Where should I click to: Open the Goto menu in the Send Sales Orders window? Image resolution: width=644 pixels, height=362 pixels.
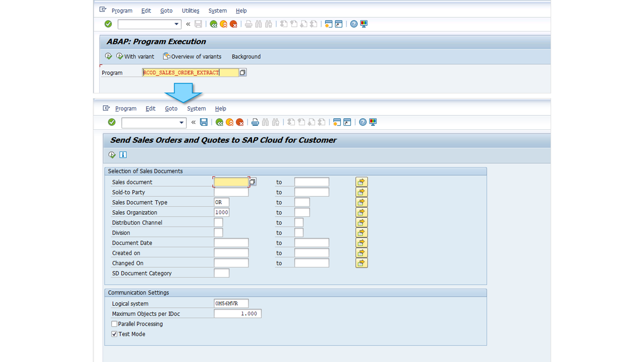[171, 109]
